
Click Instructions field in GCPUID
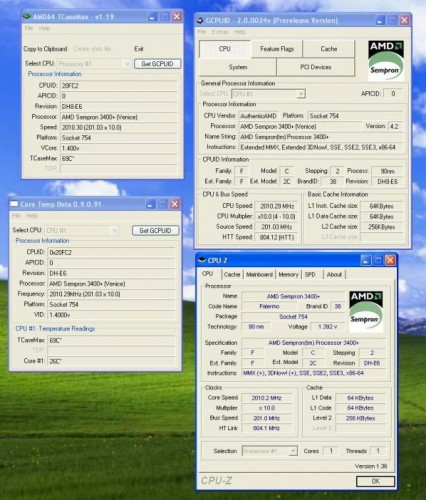pyautogui.click(x=321, y=147)
